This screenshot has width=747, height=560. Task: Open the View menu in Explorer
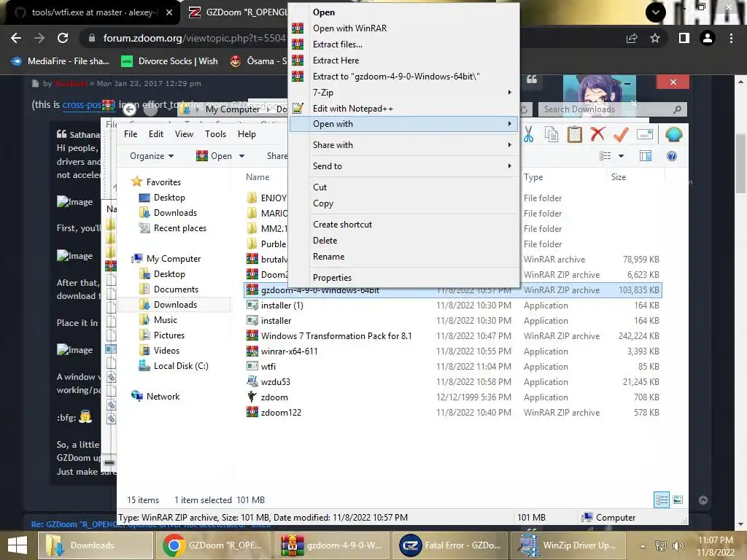pos(184,134)
